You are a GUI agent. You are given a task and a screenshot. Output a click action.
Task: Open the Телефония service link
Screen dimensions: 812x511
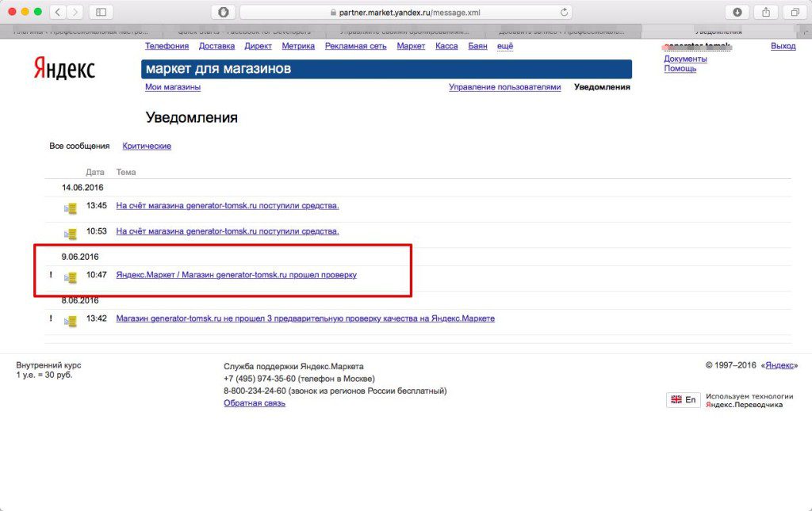tap(167, 46)
